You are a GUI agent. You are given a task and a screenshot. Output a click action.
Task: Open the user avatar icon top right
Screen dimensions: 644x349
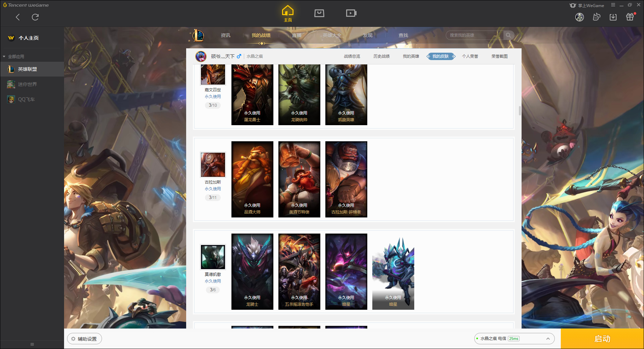pyautogui.click(x=580, y=17)
